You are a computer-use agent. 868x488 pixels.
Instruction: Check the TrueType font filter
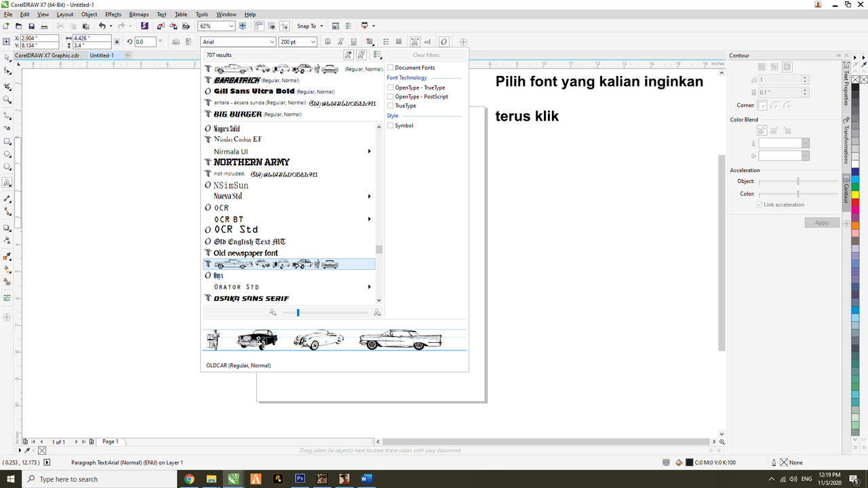pyautogui.click(x=391, y=106)
